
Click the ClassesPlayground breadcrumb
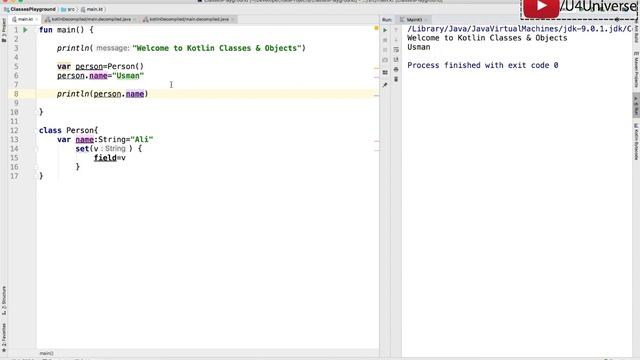[x=30, y=9]
